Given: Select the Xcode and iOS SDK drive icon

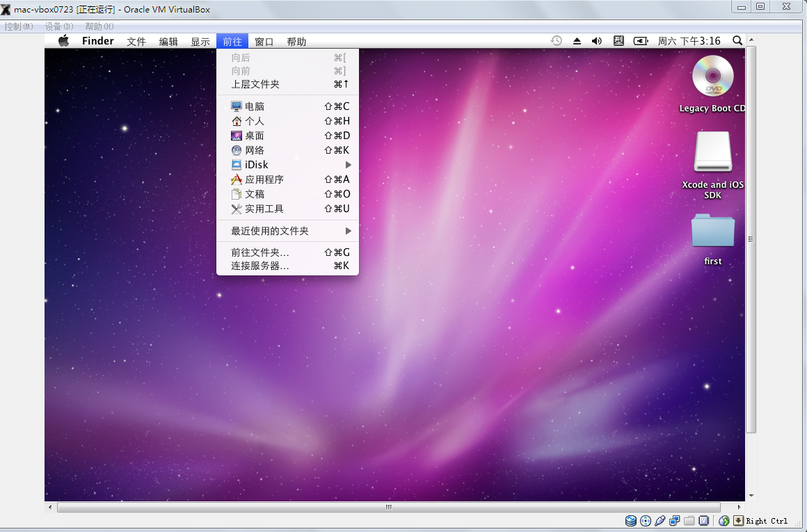Looking at the screenshot, I should tap(713, 152).
